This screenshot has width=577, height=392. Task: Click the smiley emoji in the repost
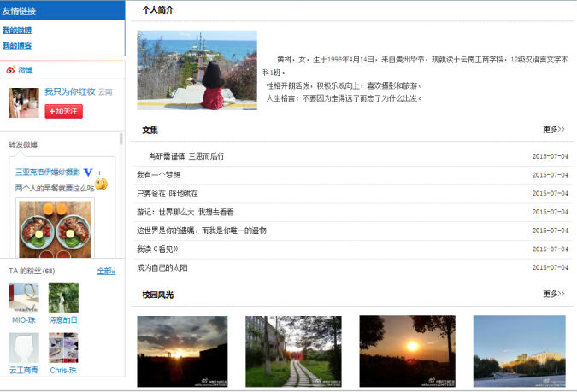click(x=101, y=184)
